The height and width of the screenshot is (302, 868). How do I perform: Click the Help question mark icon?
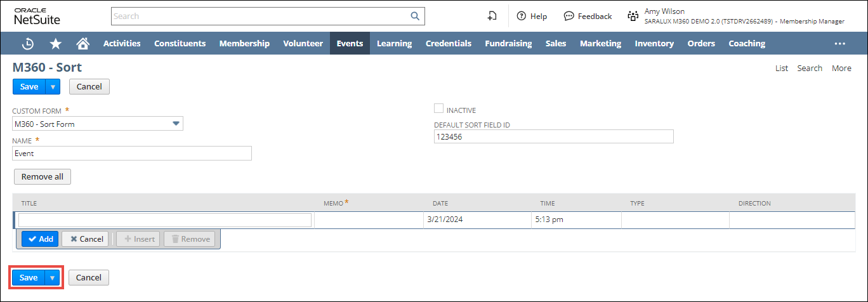tap(522, 16)
